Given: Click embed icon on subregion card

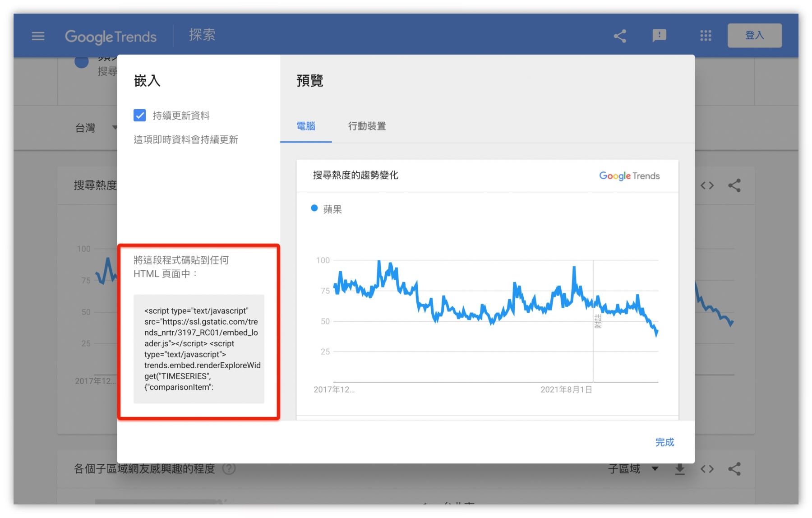Looking at the screenshot, I should coord(707,469).
